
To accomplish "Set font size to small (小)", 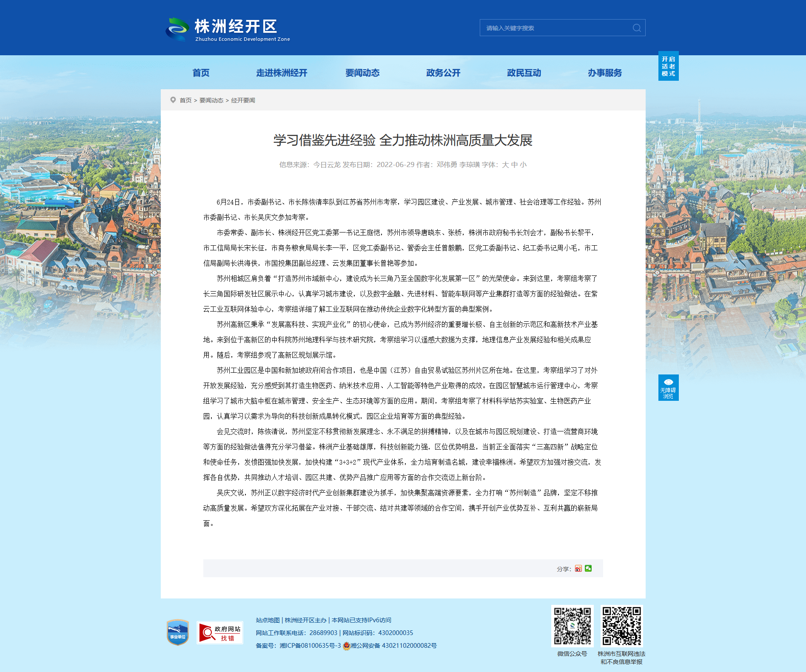I will click(523, 165).
